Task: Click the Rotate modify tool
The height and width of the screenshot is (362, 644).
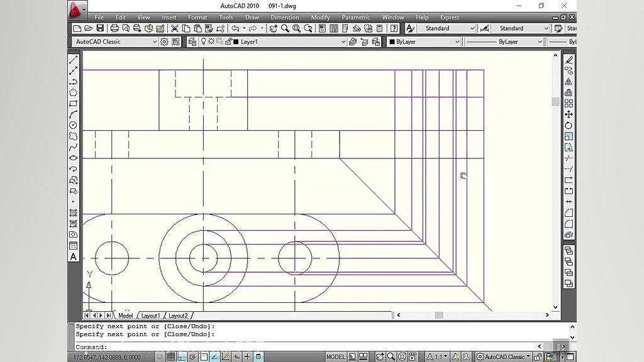Action: (x=569, y=125)
